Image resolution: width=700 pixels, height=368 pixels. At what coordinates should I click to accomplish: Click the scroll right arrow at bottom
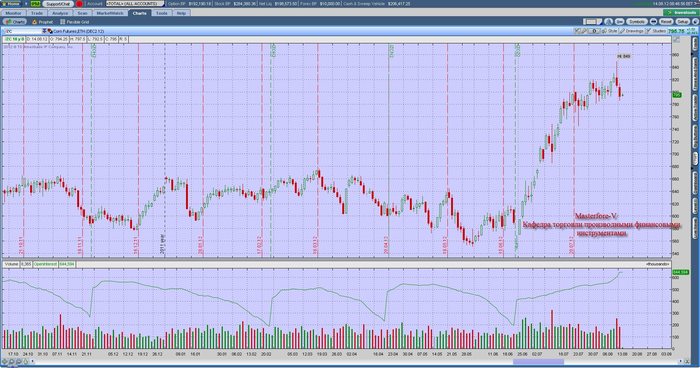pyautogui.click(x=681, y=361)
